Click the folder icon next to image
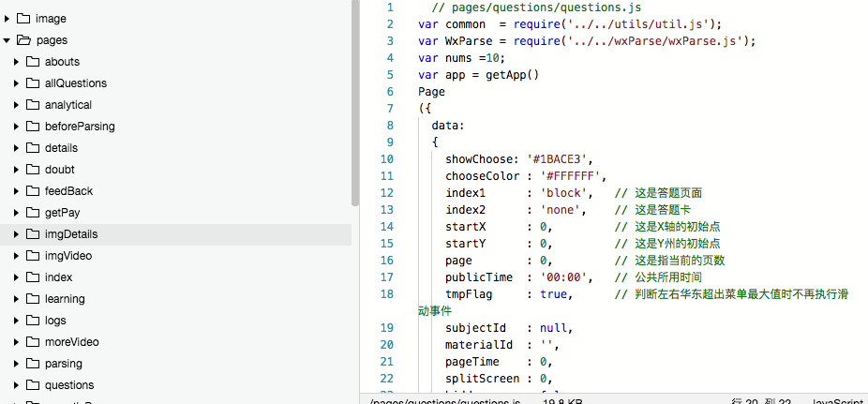 click(23, 19)
